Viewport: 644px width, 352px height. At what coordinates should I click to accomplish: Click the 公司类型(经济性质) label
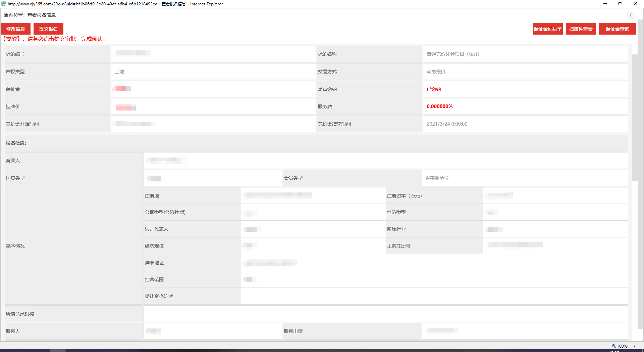click(165, 212)
